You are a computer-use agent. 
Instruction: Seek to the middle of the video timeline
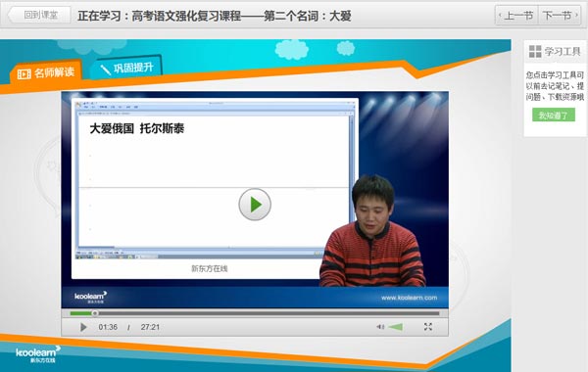click(255, 313)
